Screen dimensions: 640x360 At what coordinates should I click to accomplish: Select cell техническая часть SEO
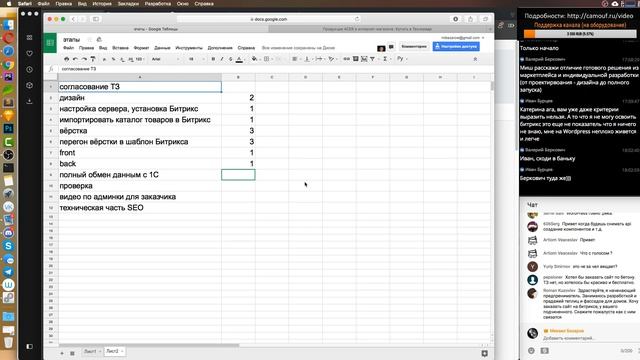140,208
